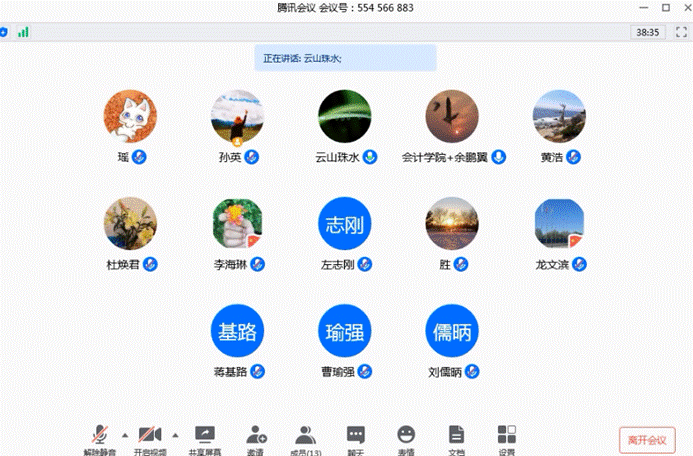Viewport: 693px width, 456px height.
Task: Start screen sharing (共享屏幕)
Action: click(x=204, y=436)
